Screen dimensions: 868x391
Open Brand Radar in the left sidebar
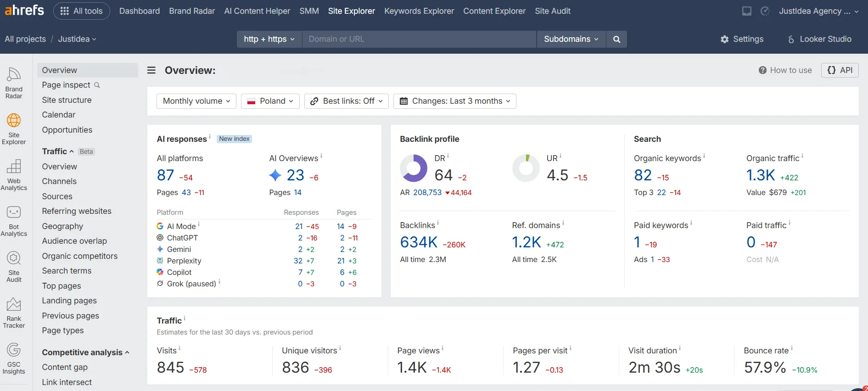tap(14, 83)
